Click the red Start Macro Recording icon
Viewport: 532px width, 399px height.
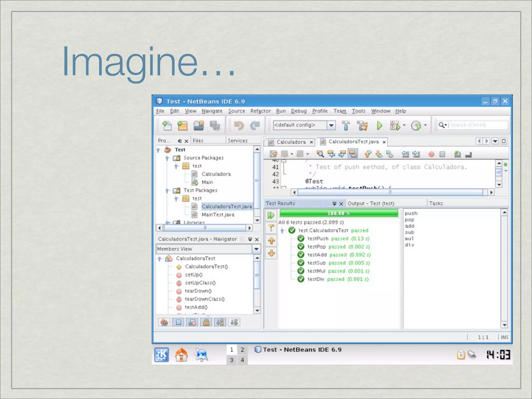coord(431,154)
